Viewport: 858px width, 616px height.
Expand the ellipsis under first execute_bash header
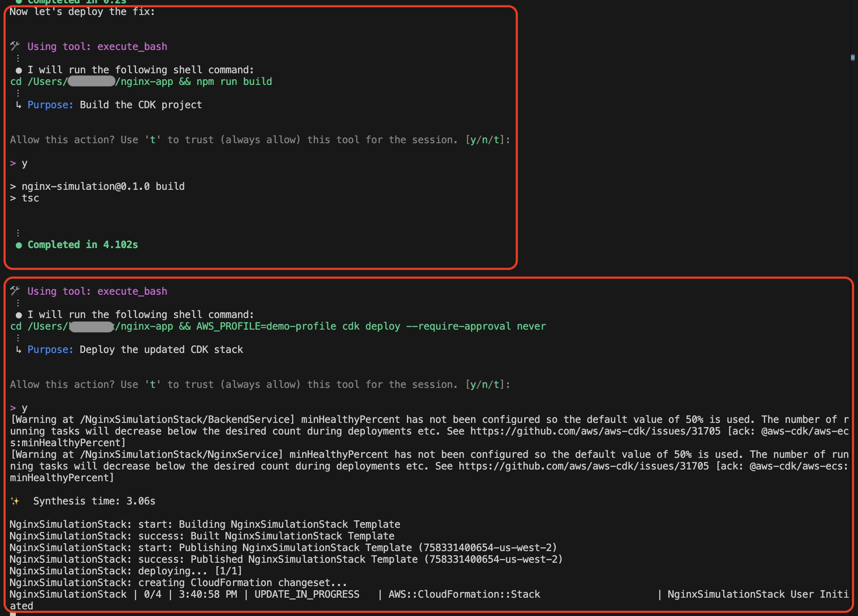(17, 58)
